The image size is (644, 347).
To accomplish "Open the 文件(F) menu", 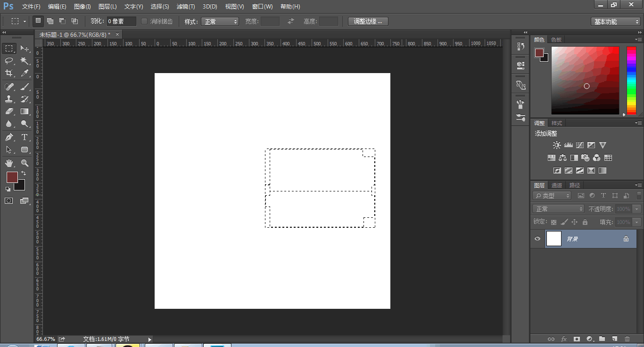I will tap(31, 7).
